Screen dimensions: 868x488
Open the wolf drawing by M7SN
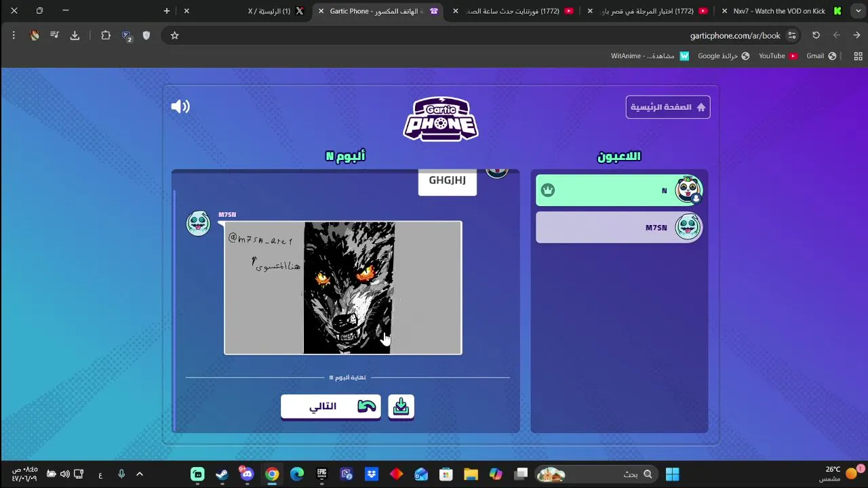click(343, 287)
